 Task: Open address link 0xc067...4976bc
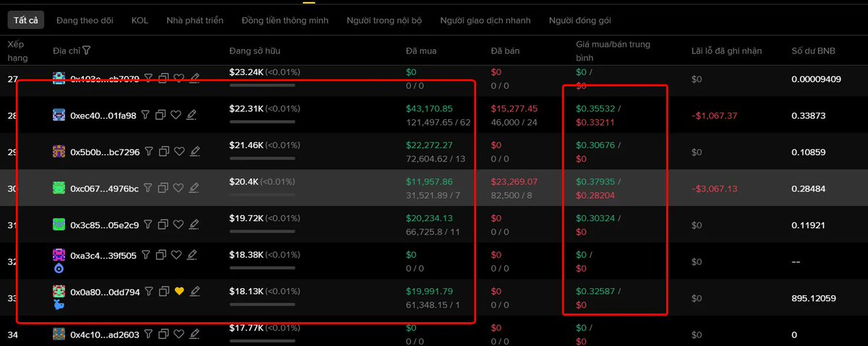click(x=104, y=189)
